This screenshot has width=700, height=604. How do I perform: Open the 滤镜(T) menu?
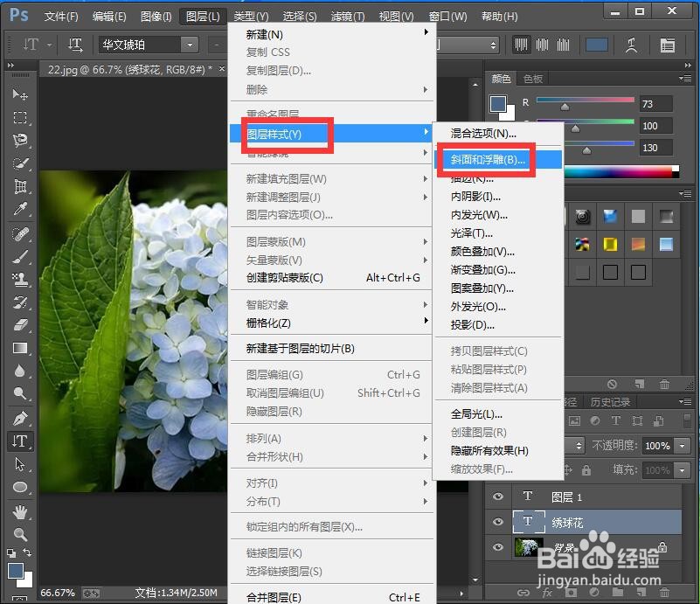348,17
